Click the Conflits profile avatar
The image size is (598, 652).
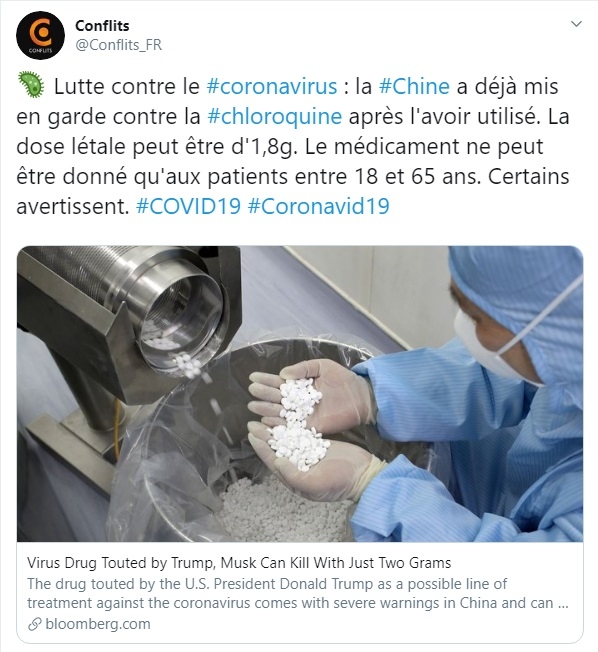pos(40,35)
